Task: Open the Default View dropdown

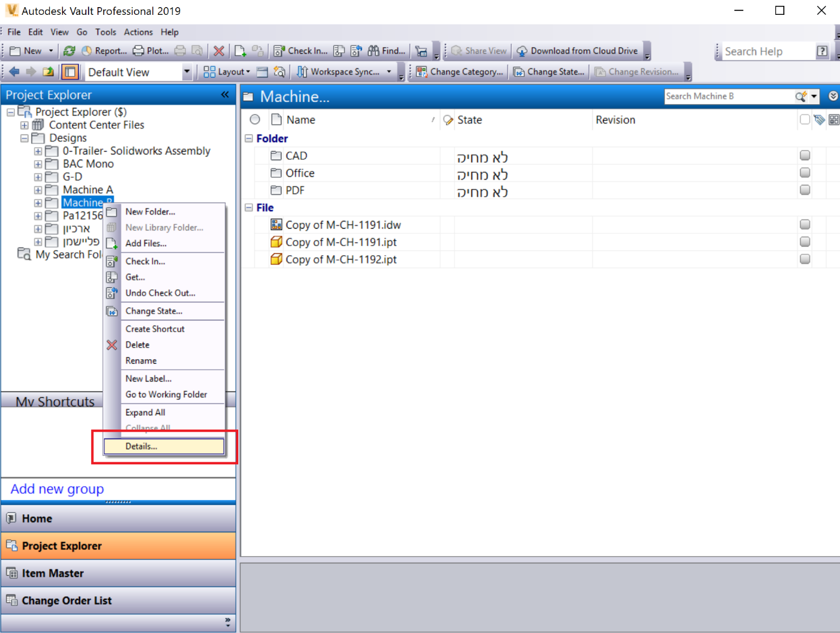Action: click(187, 72)
